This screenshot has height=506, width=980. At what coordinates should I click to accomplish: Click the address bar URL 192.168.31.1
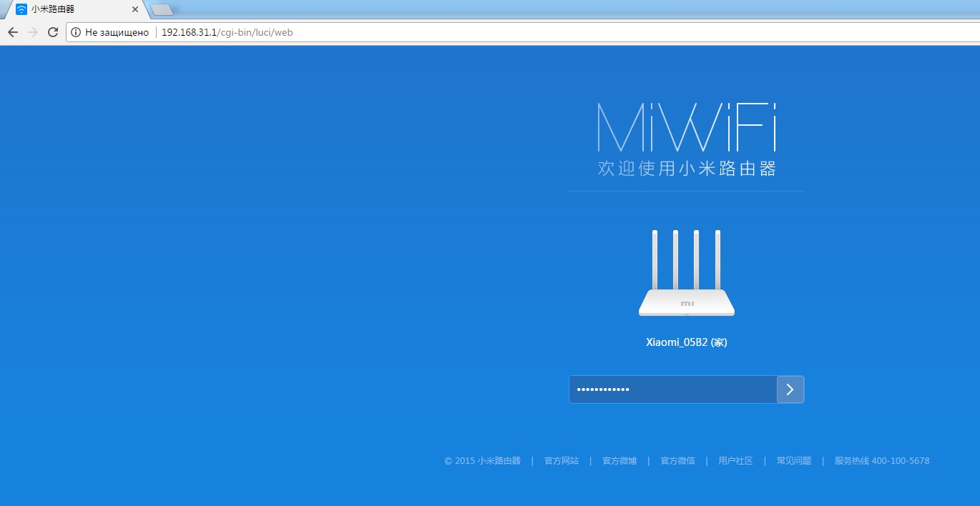click(x=227, y=32)
